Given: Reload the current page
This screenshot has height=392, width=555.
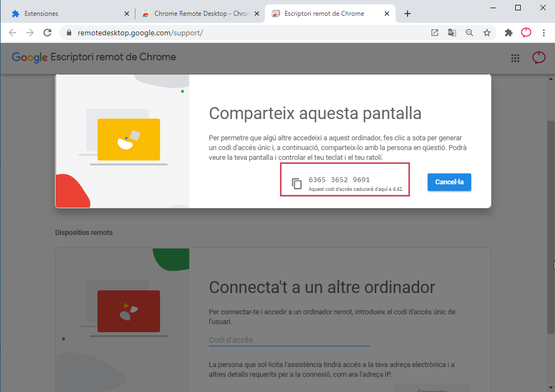Looking at the screenshot, I should (x=47, y=33).
